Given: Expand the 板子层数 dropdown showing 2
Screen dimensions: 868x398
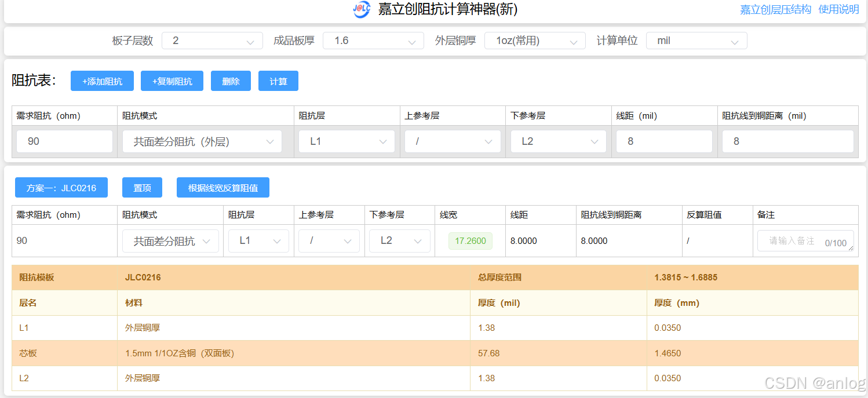Looking at the screenshot, I should click(213, 41).
